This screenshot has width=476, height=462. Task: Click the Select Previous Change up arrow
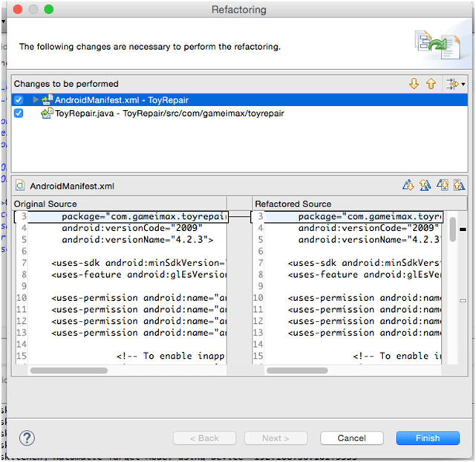tap(431, 85)
